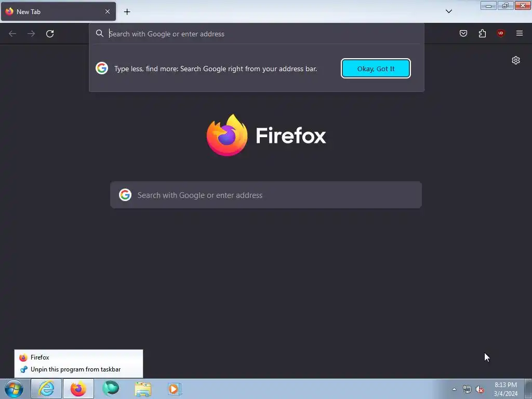Viewport: 532px width, 399px height.
Task: Open the Firefox application menu (hamburger)
Action: point(520,33)
